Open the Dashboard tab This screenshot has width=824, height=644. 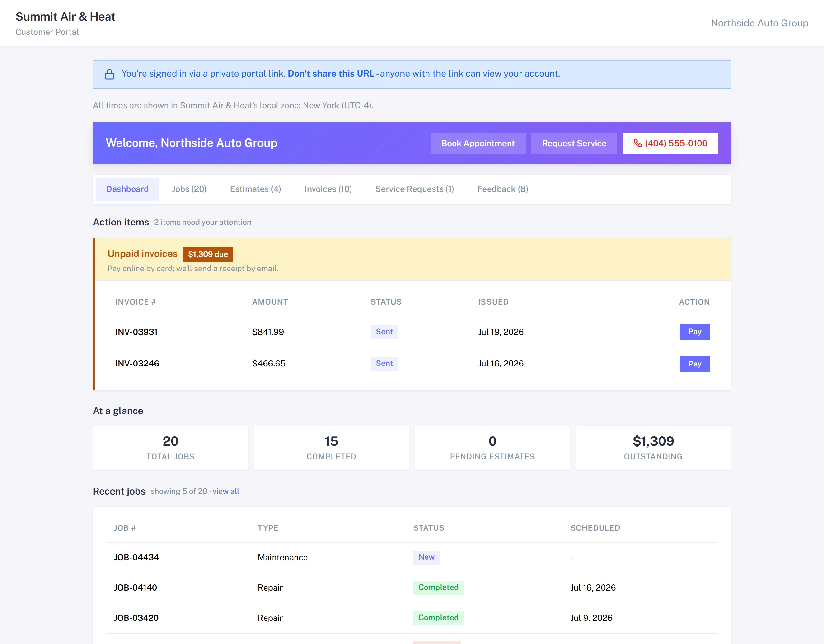[x=127, y=189]
